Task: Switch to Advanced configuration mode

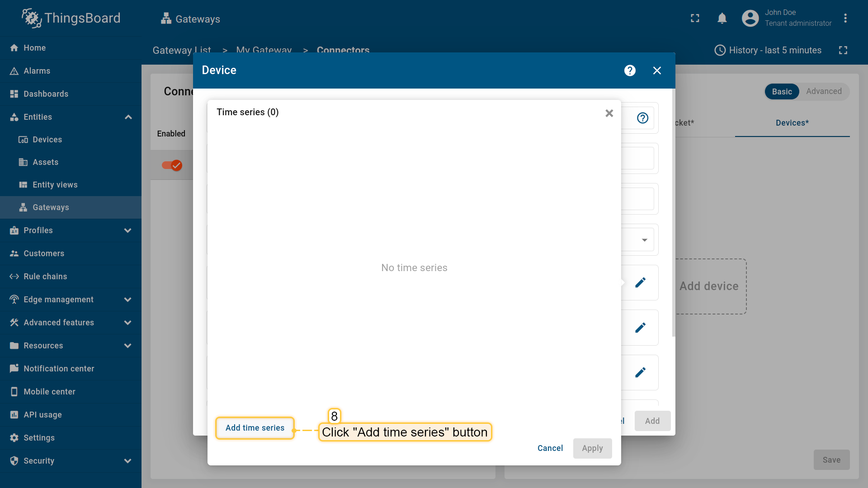Action: (824, 92)
